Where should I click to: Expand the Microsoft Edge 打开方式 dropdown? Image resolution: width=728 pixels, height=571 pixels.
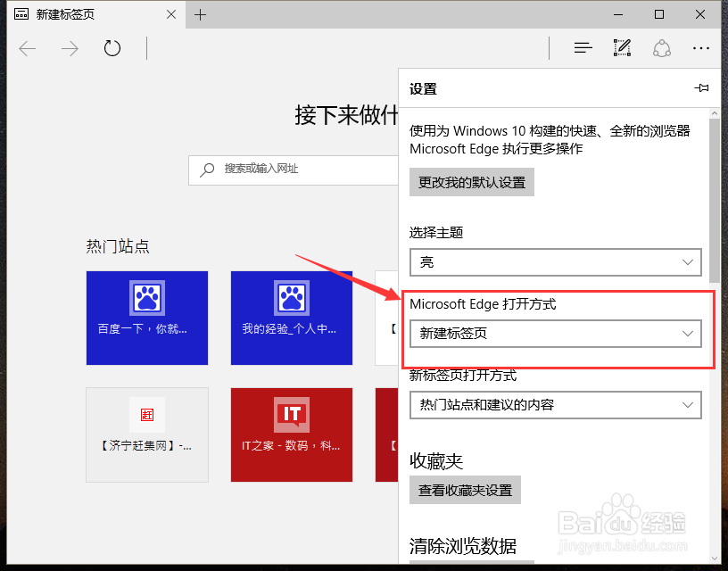pos(555,334)
